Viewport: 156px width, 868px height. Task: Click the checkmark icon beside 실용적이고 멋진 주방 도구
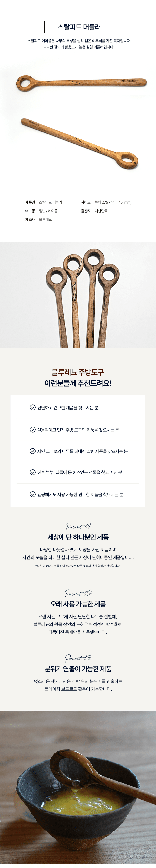point(33,430)
